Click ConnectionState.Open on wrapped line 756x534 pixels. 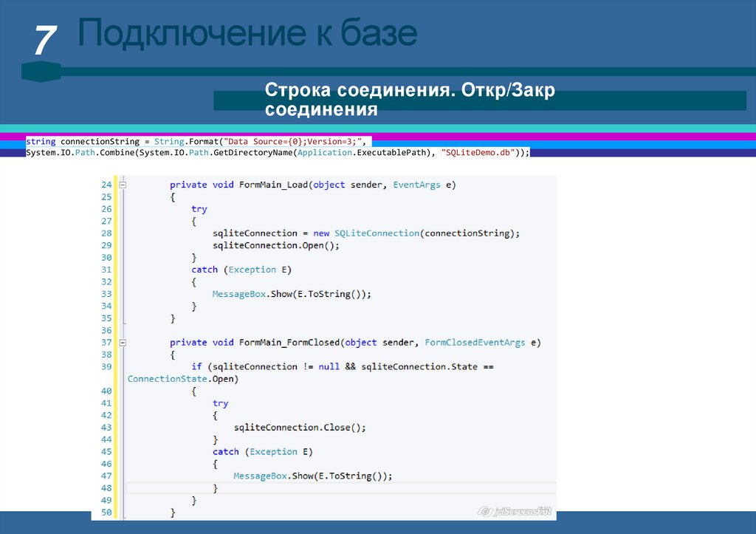pyautogui.click(x=183, y=379)
